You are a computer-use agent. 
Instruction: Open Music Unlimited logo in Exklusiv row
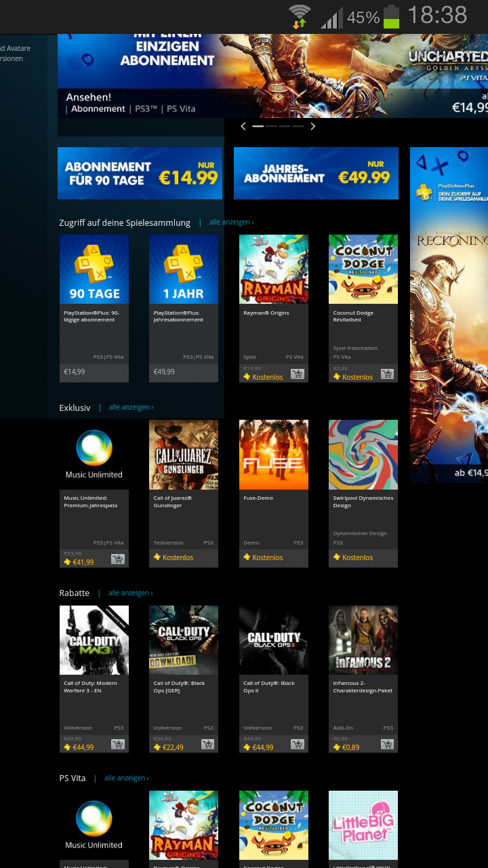pos(94,454)
